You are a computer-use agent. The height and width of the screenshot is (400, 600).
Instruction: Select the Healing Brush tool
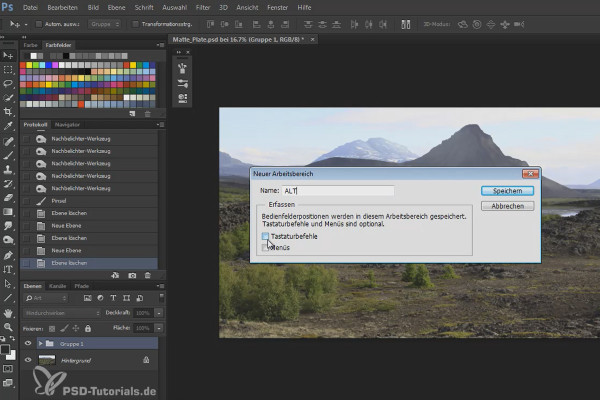click(8, 141)
